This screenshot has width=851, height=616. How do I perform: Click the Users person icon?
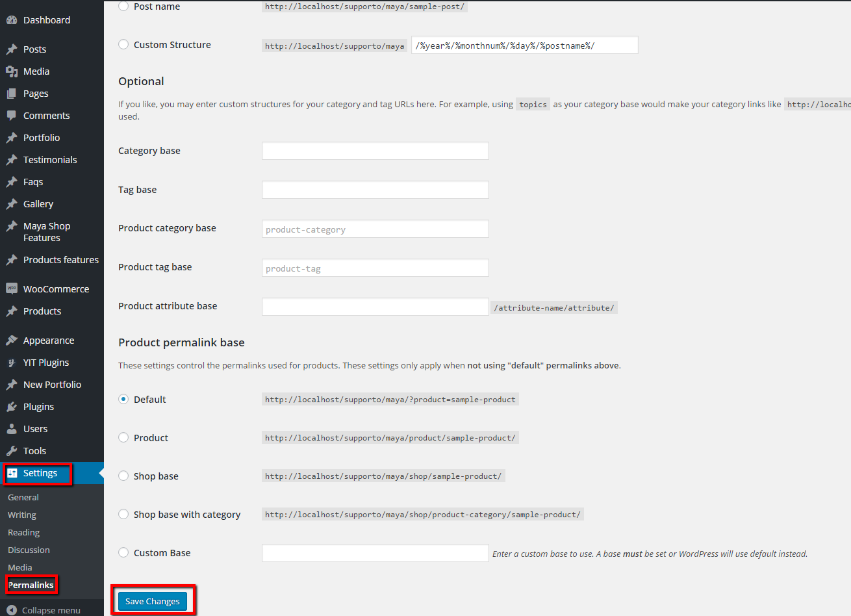point(12,429)
